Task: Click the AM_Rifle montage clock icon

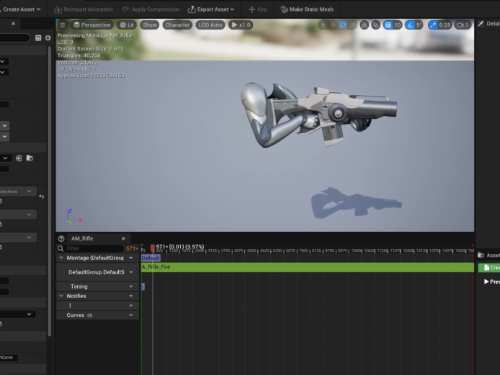Action: point(61,239)
